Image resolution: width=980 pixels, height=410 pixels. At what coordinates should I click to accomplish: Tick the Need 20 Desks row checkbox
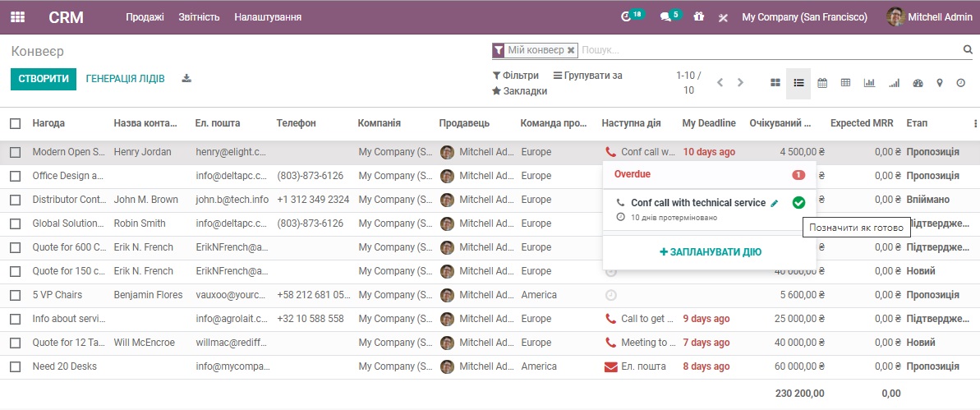pos(16,366)
